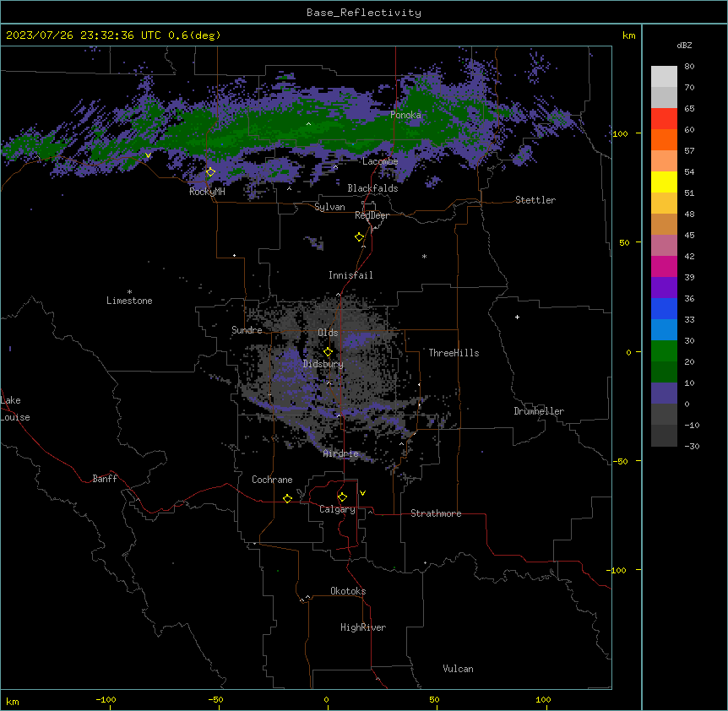This screenshot has height=711, width=728.
Task: Select the green 20 dBZ legend color
Action: coord(664,351)
